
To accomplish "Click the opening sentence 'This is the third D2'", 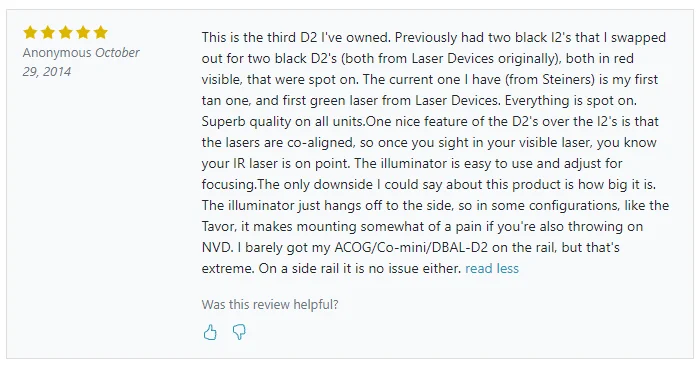I will (x=259, y=37).
